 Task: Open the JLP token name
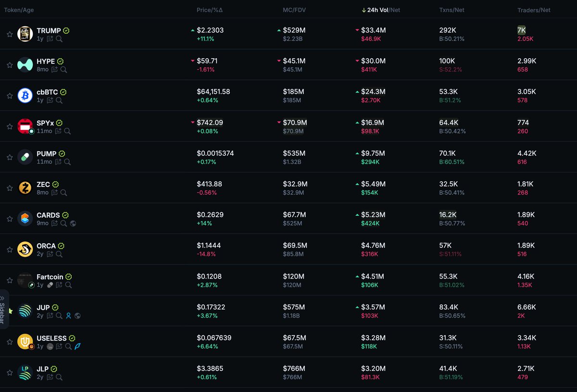click(x=42, y=368)
